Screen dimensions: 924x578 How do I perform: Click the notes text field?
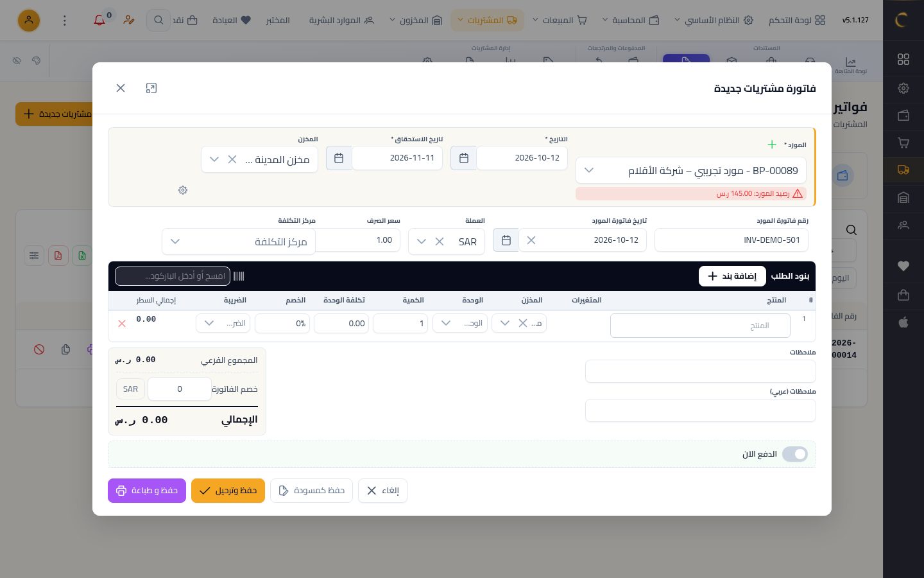pyautogui.click(x=701, y=371)
